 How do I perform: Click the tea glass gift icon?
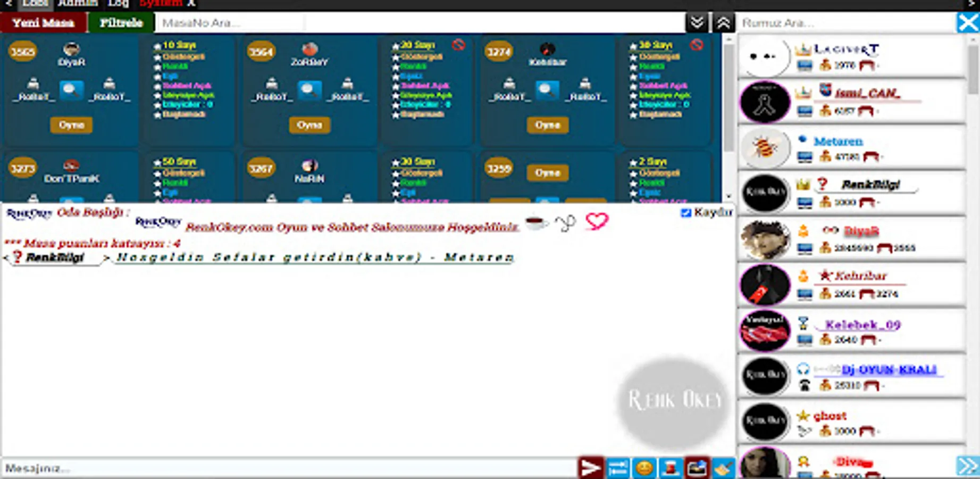[x=671, y=468]
